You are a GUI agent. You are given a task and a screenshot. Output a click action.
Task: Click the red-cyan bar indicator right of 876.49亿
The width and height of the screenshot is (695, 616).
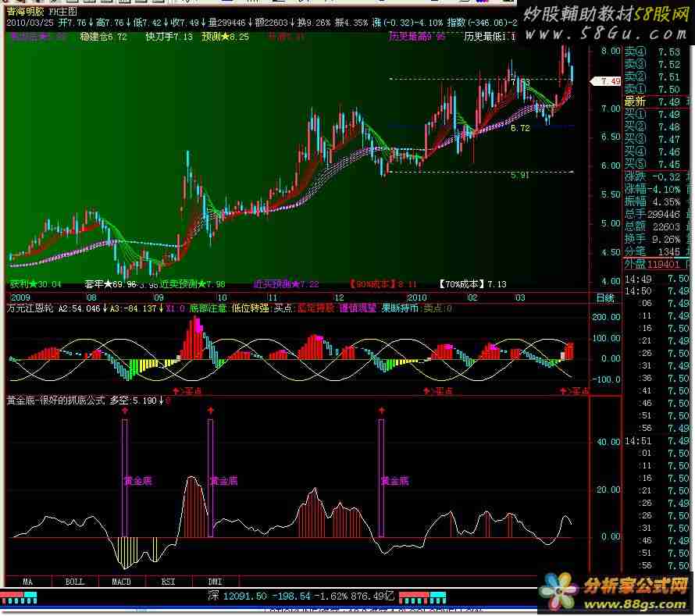click(422, 597)
